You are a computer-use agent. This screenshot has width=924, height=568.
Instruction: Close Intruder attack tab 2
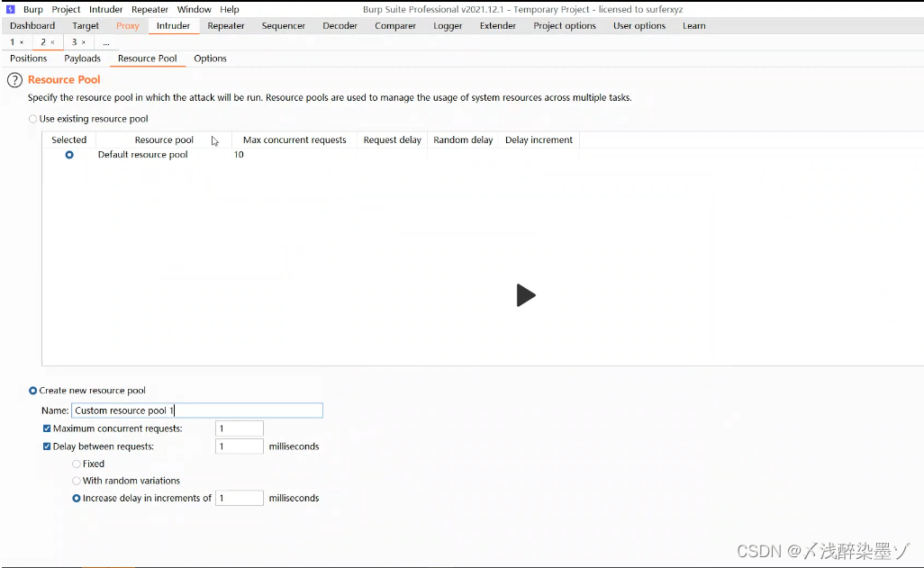[52, 42]
